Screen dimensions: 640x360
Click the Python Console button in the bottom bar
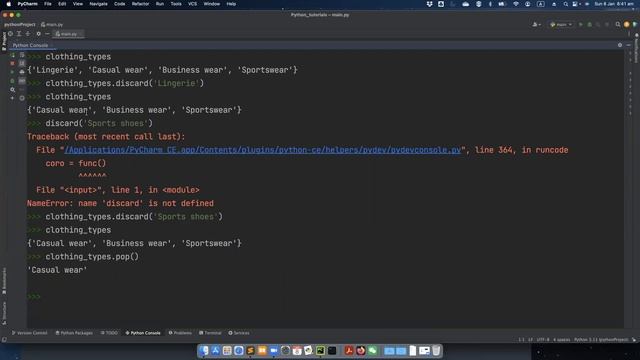tap(143, 333)
